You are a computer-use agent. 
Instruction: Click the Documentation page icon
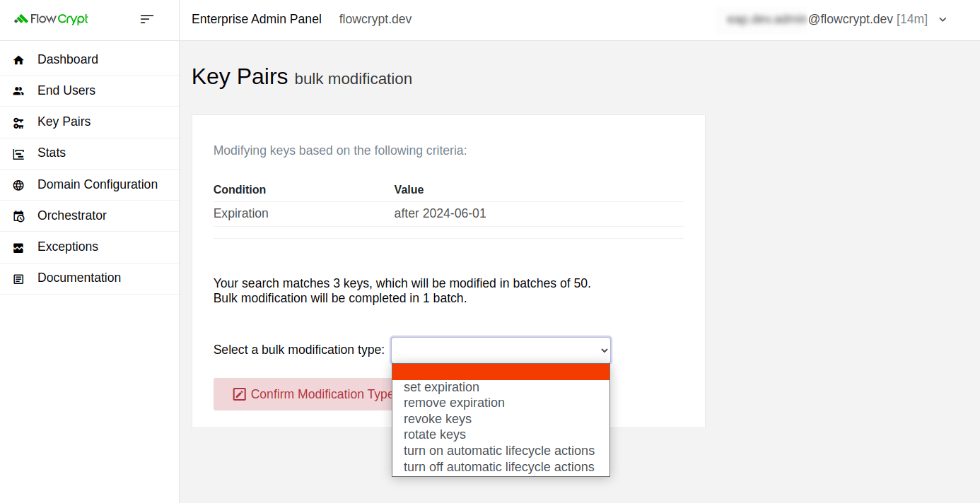click(18, 278)
